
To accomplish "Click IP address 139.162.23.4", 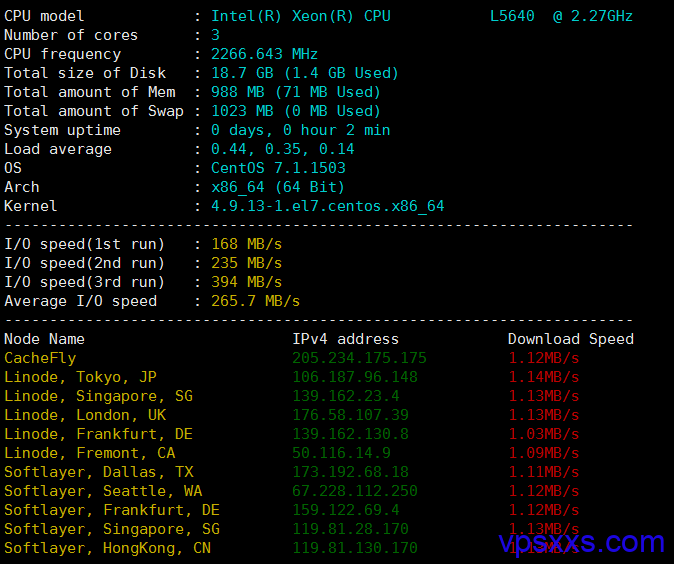I will [x=346, y=396].
